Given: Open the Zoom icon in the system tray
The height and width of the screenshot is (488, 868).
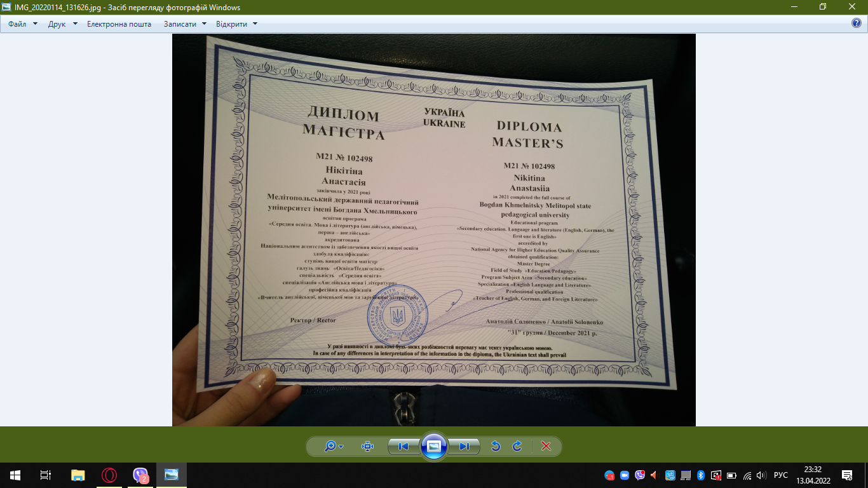Looking at the screenshot, I should 625,475.
